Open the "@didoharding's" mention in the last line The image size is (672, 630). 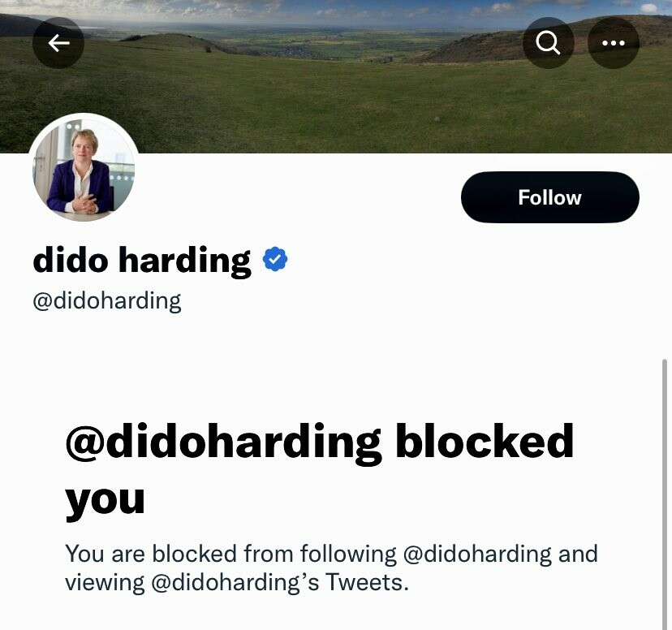pyautogui.click(x=235, y=583)
